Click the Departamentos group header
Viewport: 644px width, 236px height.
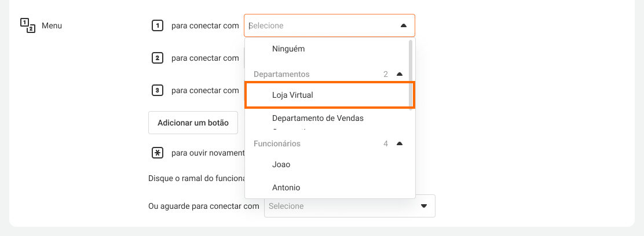click(x=282, y=74)
